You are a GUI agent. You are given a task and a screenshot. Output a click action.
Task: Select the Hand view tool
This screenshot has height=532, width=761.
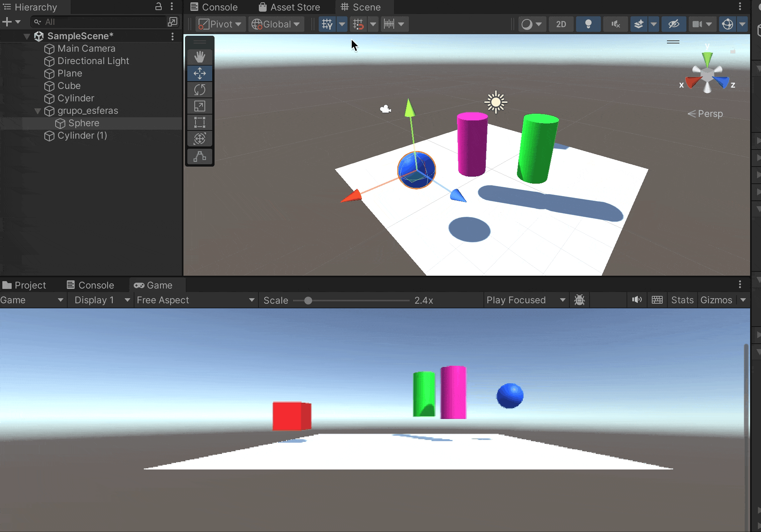200,57
